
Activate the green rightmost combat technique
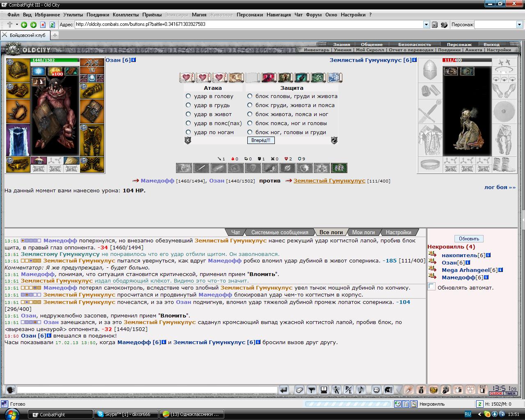[x=339, y=168]
